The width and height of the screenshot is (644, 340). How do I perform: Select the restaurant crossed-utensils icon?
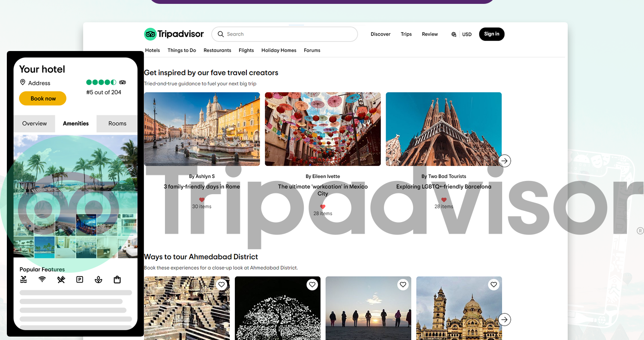tap(60, 279)
